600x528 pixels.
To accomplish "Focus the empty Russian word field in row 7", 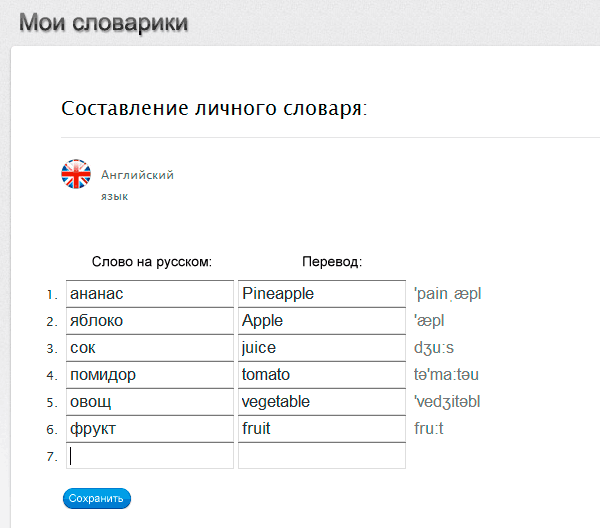I will (149, 456).
